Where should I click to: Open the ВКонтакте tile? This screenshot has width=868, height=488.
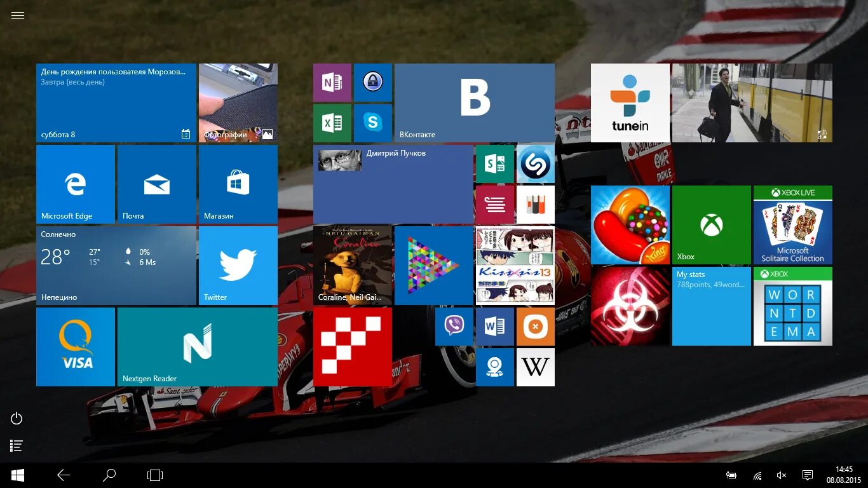tap(475, 103)
